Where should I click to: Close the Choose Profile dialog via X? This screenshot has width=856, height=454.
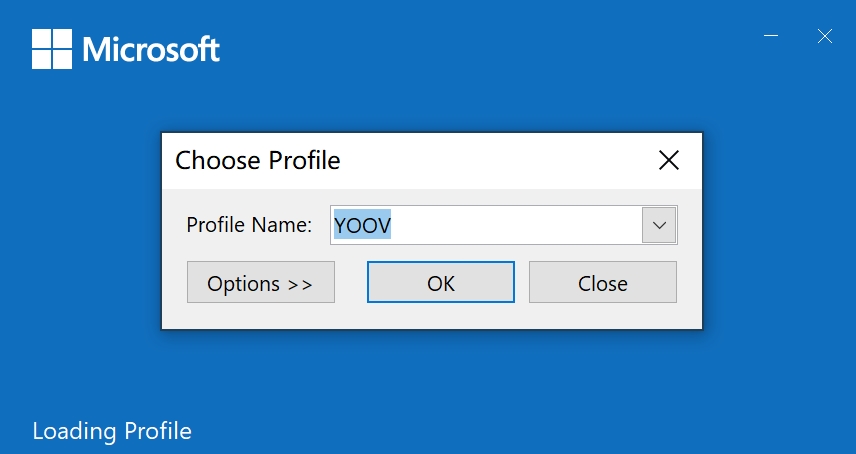pyautogui.click(x=668, y=160)
